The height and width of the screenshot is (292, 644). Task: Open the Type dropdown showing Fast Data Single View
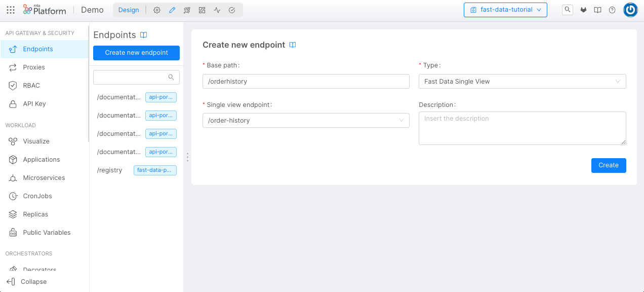[x=522, y=81]
